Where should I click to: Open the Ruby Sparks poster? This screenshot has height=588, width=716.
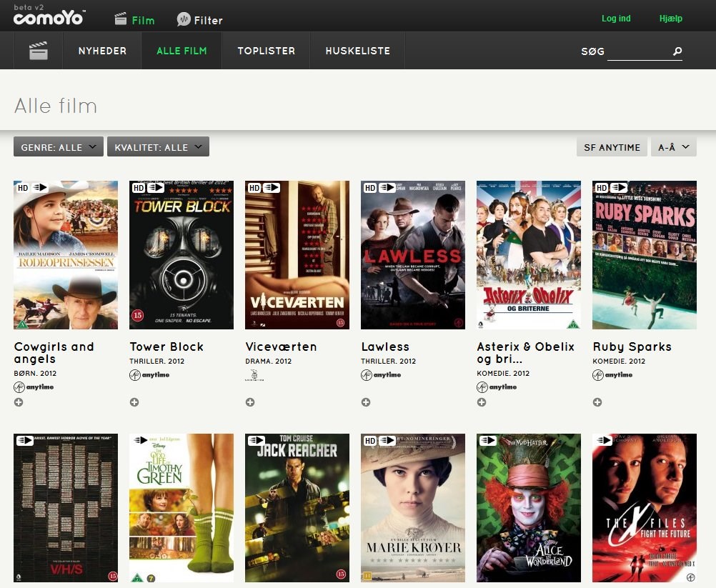pos(645,255)
